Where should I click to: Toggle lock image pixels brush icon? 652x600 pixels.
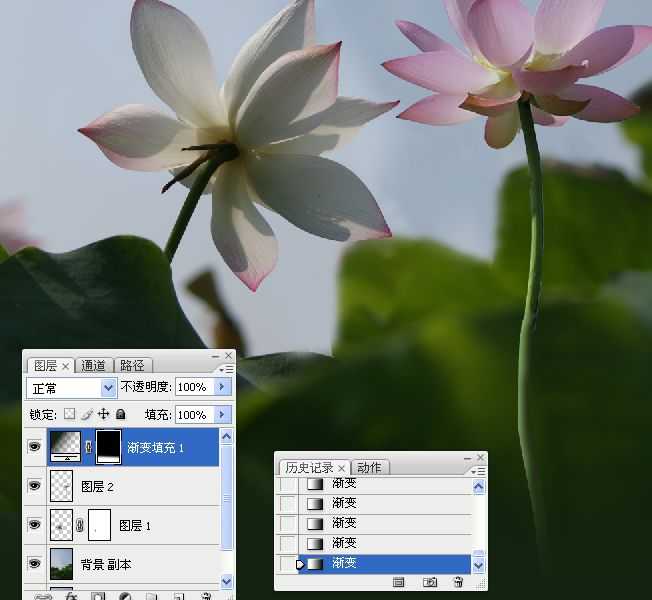click(x=86, y=414)
